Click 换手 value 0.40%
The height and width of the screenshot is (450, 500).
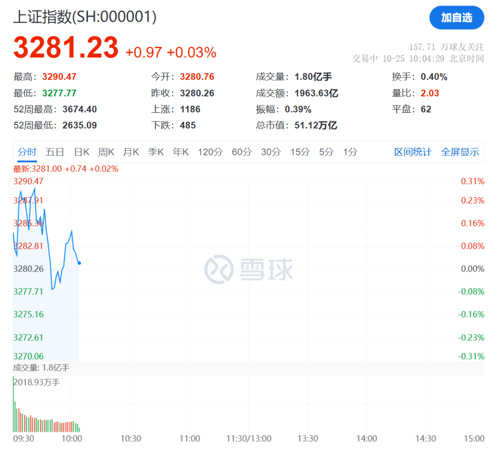[x=434, y=77]
